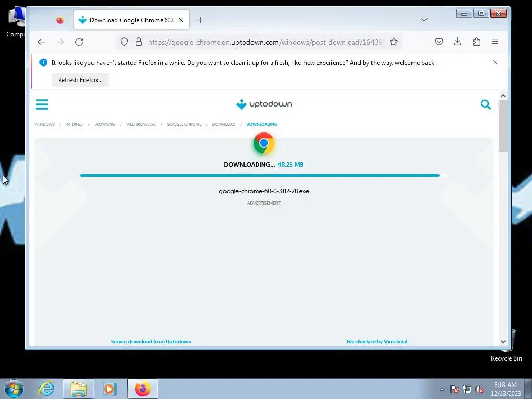Switch to the pinned Firefox tab

click(60, 20)
